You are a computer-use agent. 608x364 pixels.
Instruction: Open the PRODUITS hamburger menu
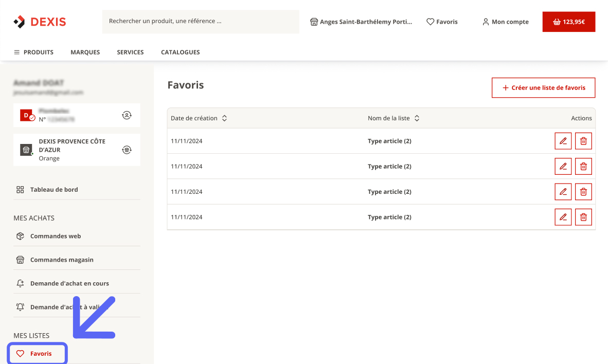pyautogui.click(x=34, y=52)
